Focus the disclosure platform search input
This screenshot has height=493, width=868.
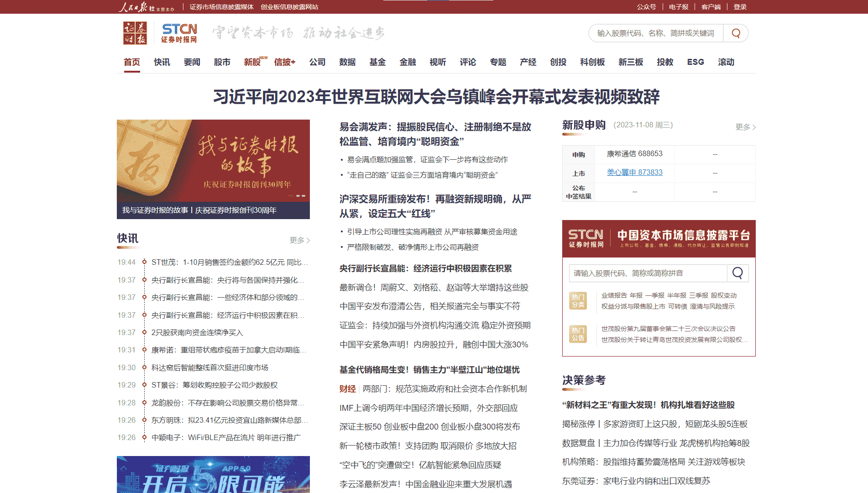[x=648, y=273]
